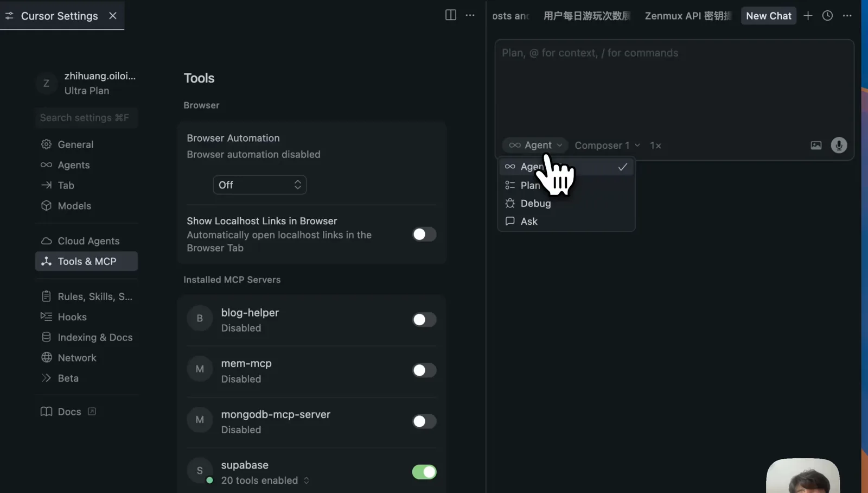Click the blog-helper server name
This screenshot has height=493, width=868.
(250, 313)
